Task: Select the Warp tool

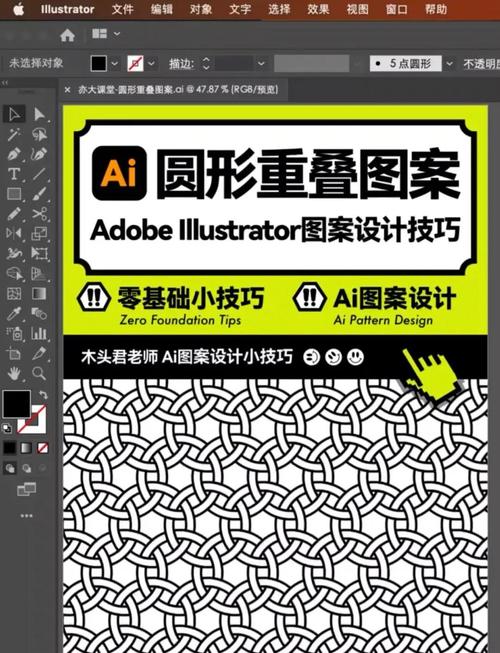Action: tap(14, 253)
